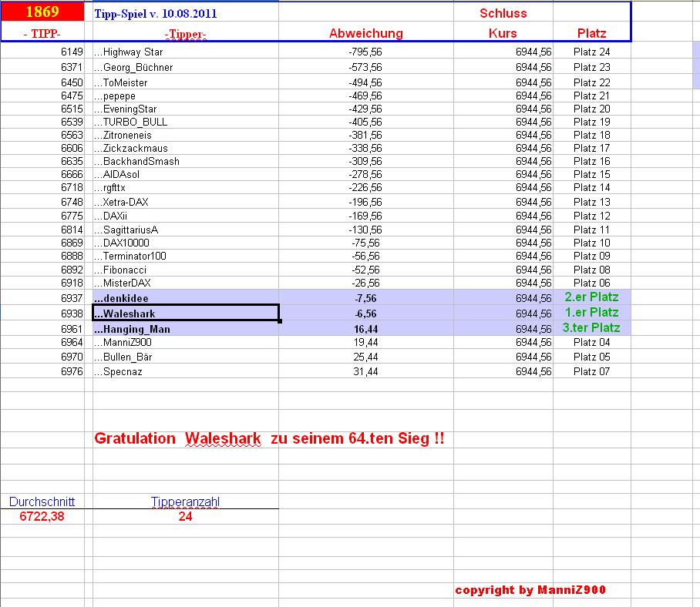Click the Platz 04 cell
The image size is (700, 607).
pos(591,342)
